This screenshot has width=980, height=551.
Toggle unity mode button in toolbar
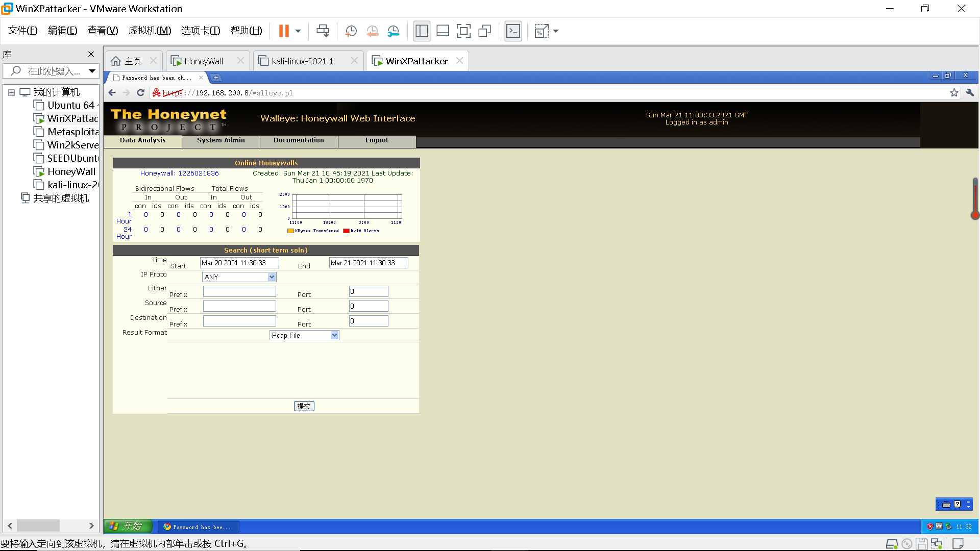[484, 31]
